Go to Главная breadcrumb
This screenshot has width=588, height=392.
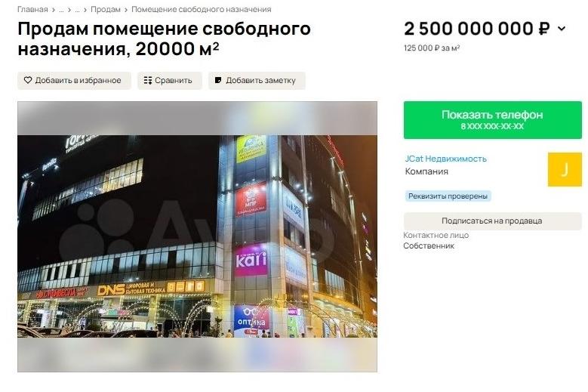click(x=32, y=9)
